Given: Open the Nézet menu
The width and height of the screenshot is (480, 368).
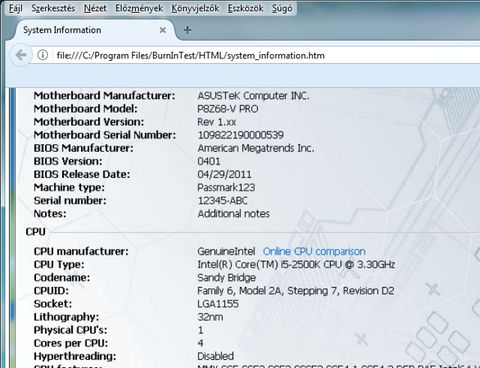Looking at the screenshot, I should (95, 8).
